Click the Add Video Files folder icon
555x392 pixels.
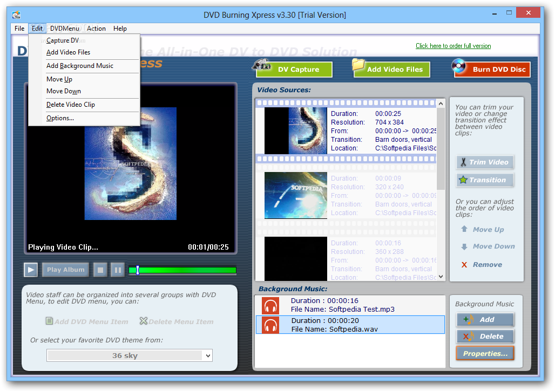(358, 65)
